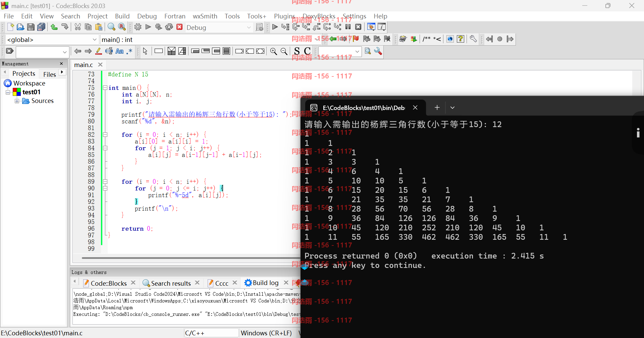Open Find with the magnifier icon
644x338 pixels.
(x=112, y=27)
